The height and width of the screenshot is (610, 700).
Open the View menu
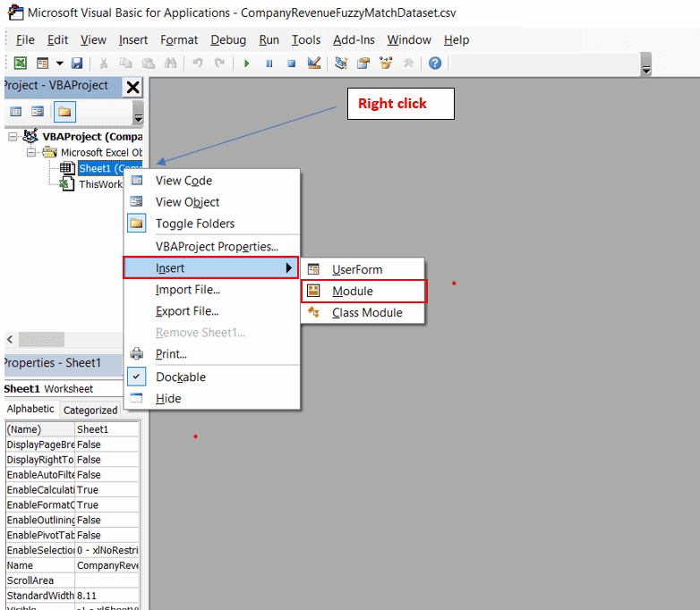(x=93, y=40)
